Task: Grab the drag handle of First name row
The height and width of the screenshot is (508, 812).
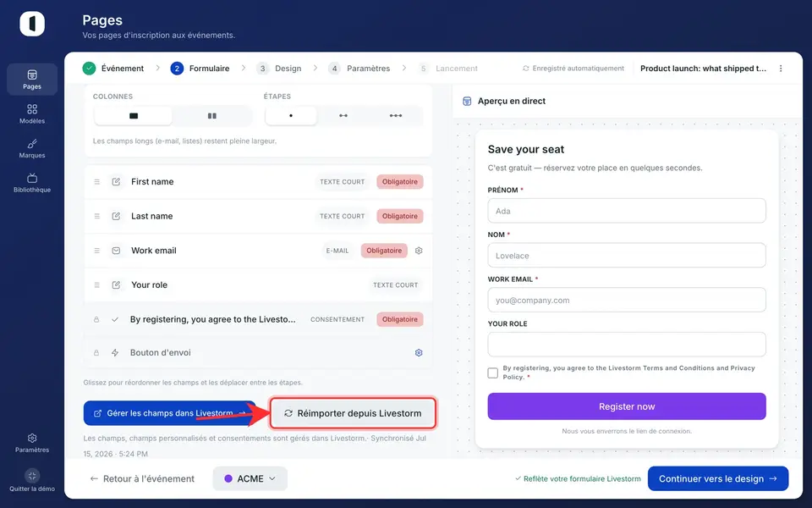Action: (x=96, y=182)
